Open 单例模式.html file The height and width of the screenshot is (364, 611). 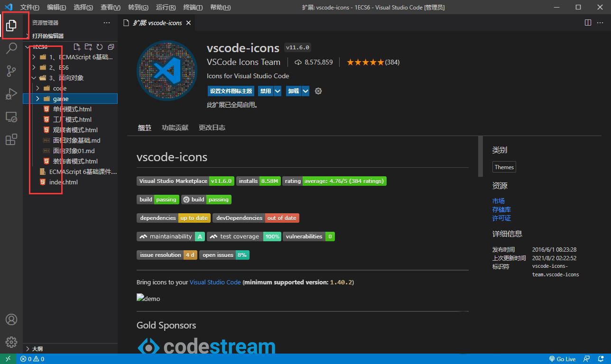point(70,109)
